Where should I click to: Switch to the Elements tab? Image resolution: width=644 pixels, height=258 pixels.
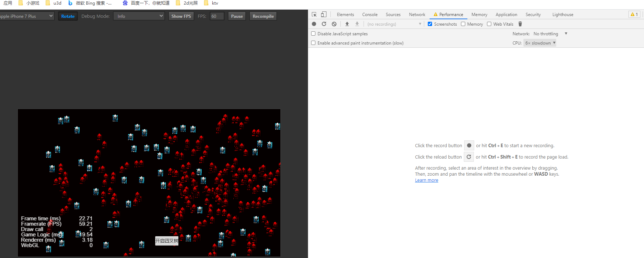[345, 15]
